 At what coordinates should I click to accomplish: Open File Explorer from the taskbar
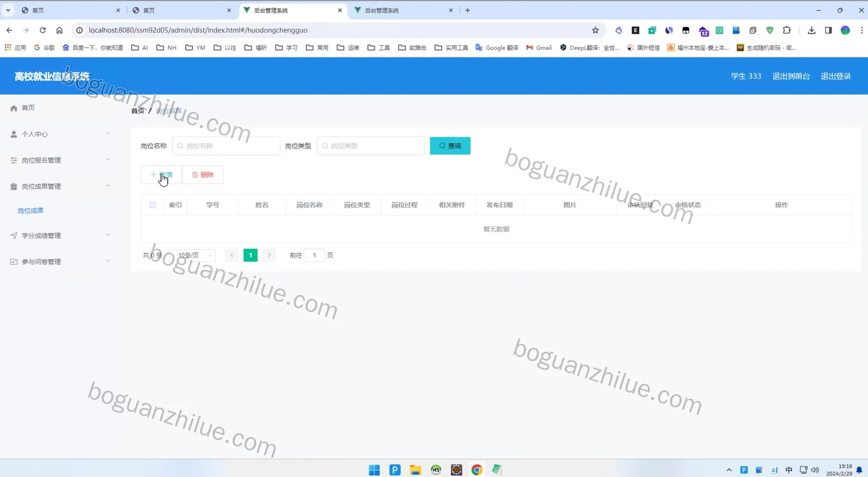415,470
